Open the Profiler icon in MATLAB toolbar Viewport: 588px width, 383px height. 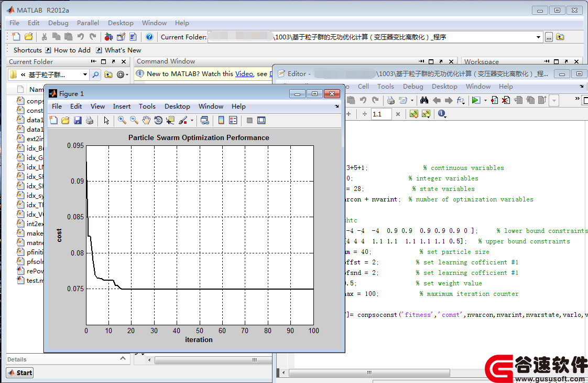pos(133,37)
